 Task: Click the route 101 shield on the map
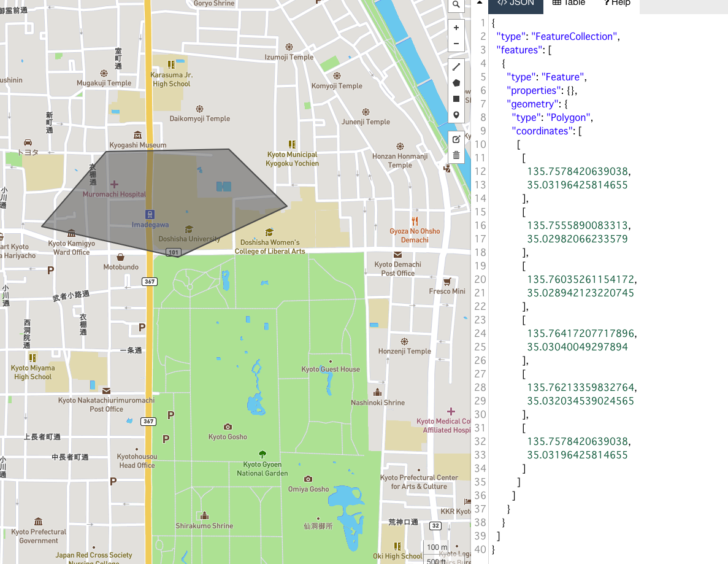point(173,252)
